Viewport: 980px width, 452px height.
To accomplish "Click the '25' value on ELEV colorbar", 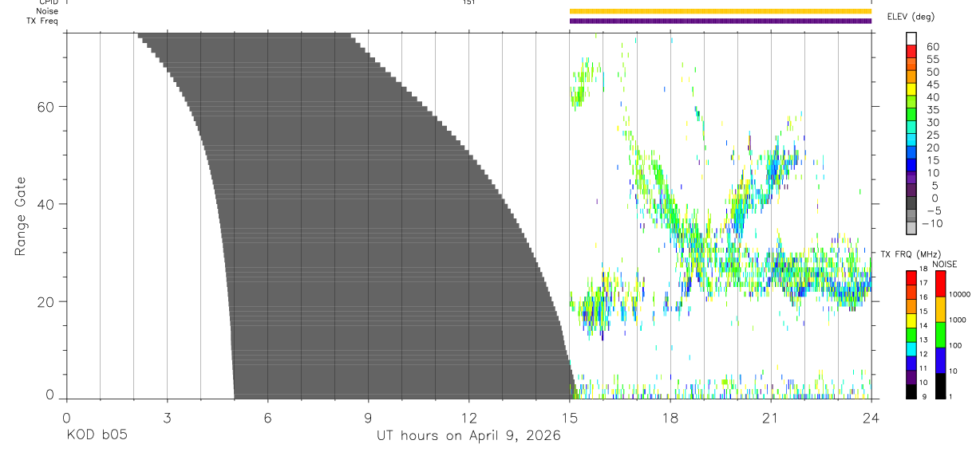I will click(932, 135).
